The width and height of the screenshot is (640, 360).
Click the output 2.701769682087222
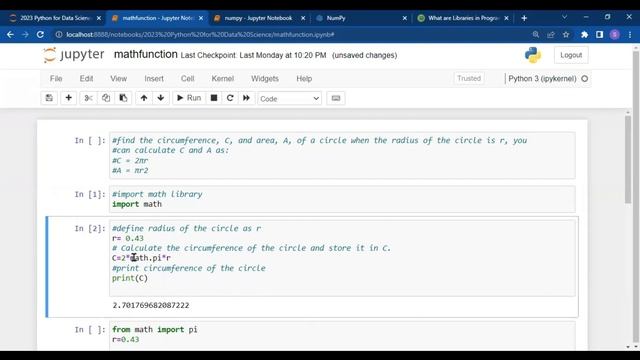pos(151,305)
